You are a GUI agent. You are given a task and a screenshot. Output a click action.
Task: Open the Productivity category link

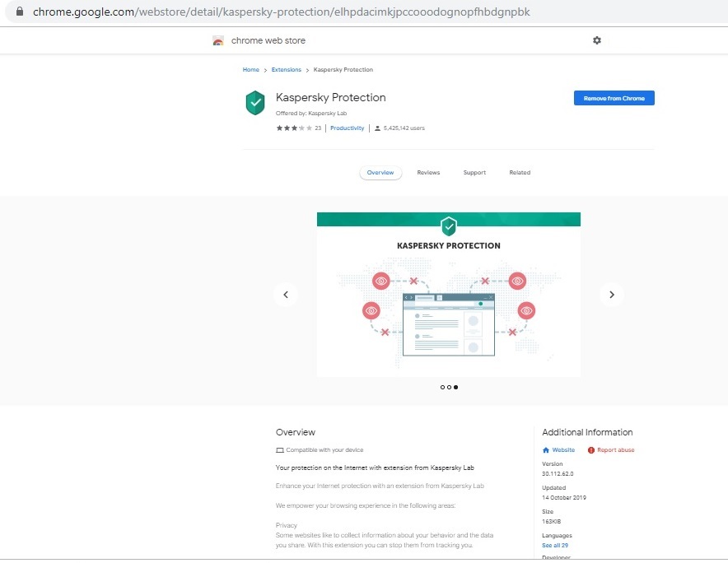(347, 128)
